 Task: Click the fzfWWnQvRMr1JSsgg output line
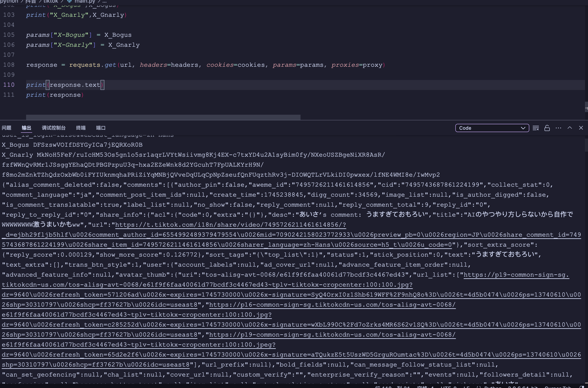[x=133, y=165]
